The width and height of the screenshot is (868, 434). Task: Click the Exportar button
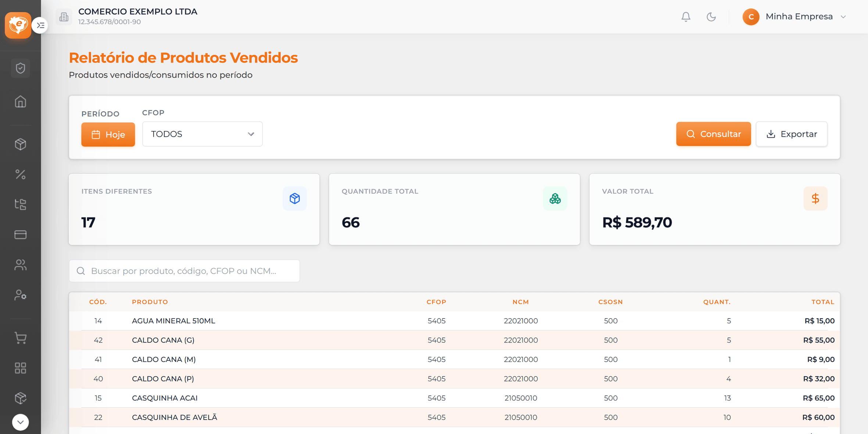point(792,134)
